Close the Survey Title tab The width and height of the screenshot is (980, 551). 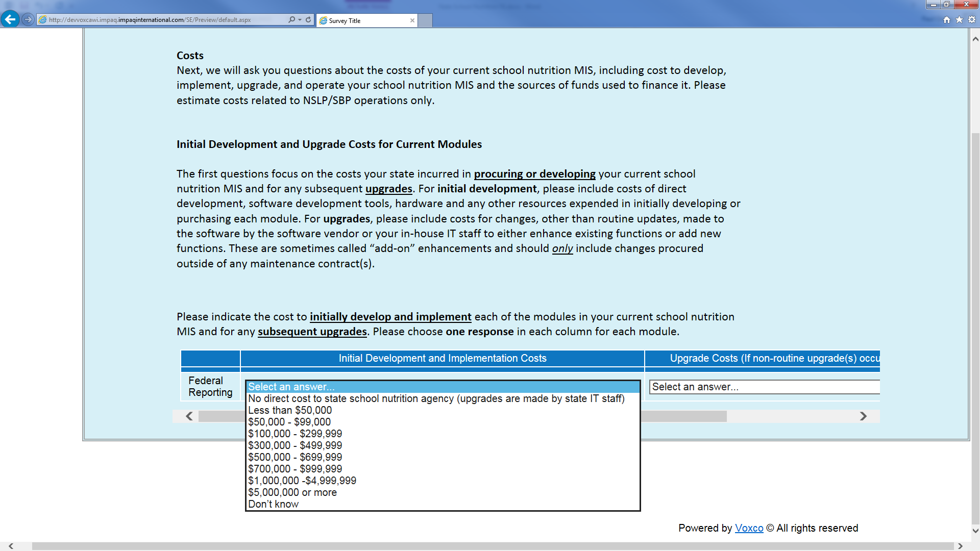coord(412,20)
